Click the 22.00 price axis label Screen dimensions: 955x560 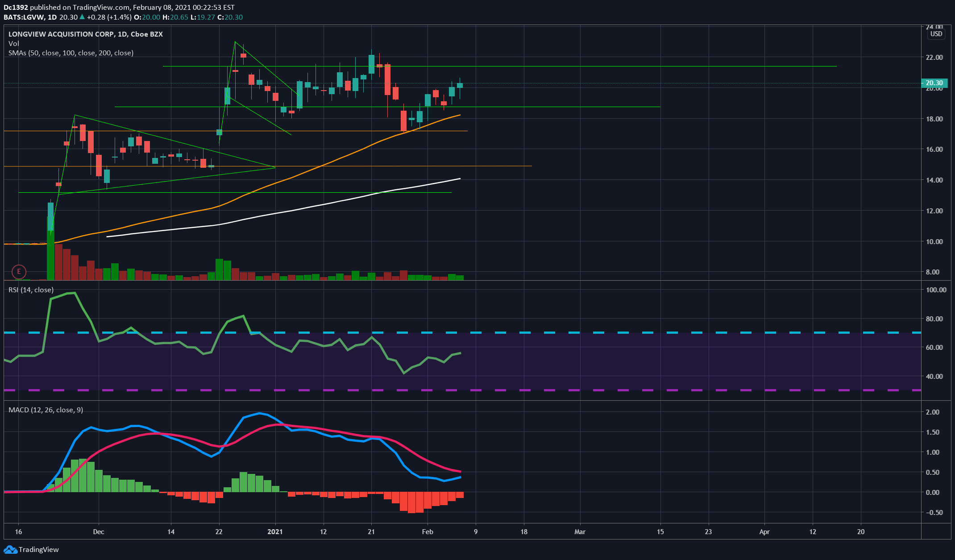[x=934, y=58]
